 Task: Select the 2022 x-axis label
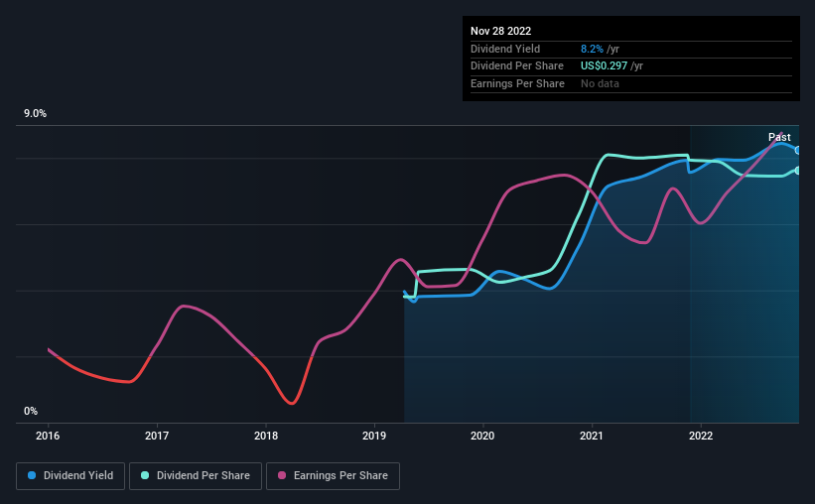pyautogui.click(x=701, y=436)
